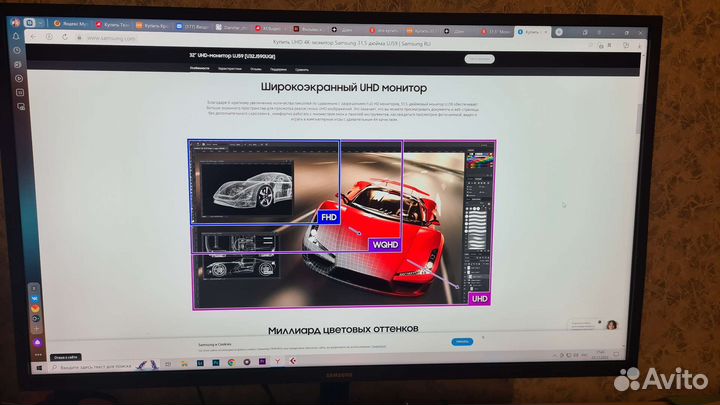The image size is (720, 405).
Task: Open Lightroom icon on the taskbar
Action: [x=200, y=363]
